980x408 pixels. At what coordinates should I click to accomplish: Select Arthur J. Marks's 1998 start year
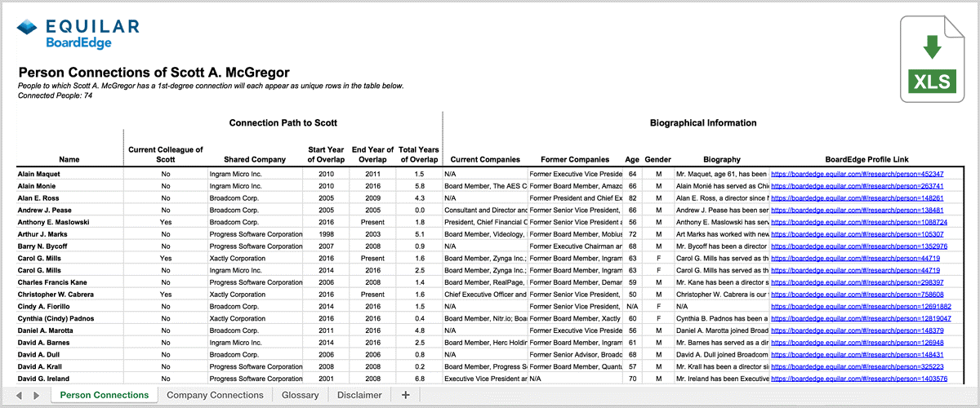point(325,234)
